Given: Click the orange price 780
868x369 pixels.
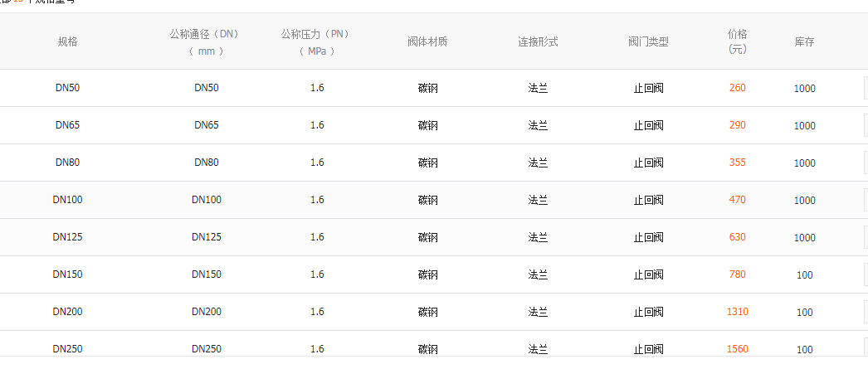Looking at the screenshot, I should coord(737,274).
